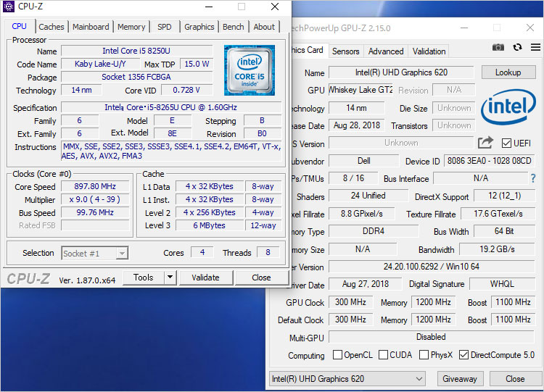Click the Close button in CPU-Z
The image size is (544, 392).
pyautogui.click(x=261, y=278)
